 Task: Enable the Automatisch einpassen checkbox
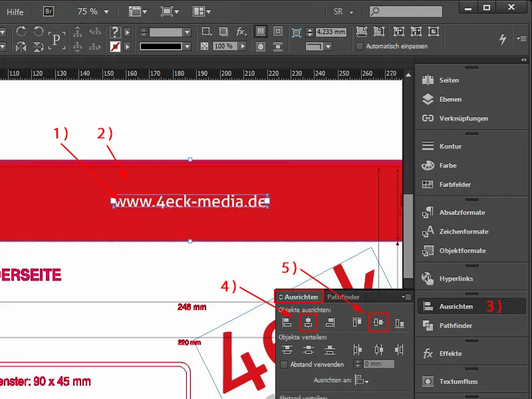click(360, 46)
